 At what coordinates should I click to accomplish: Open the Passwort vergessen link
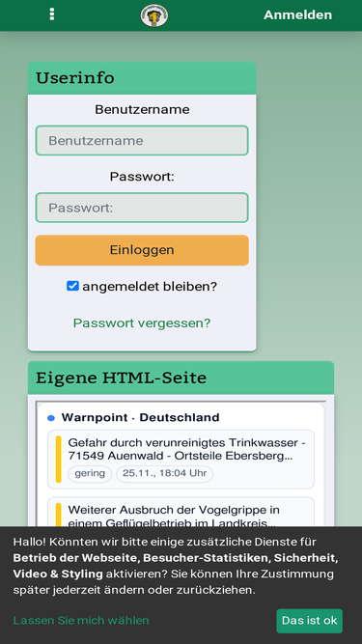pyautogui.click(x=142, y=323)
